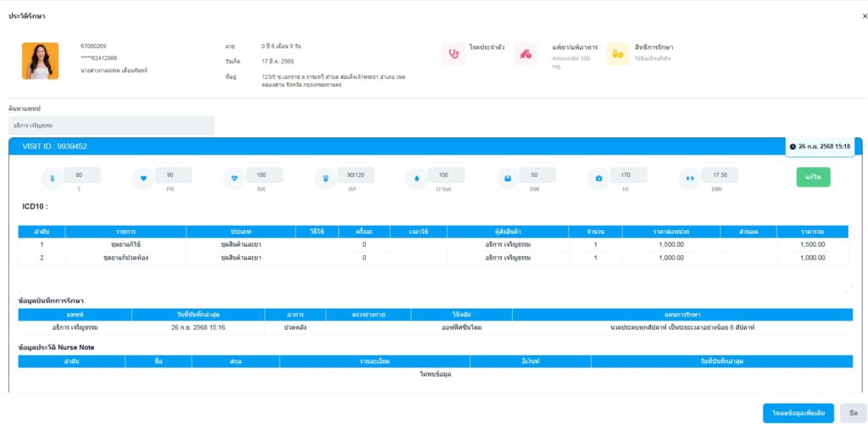Image resolution: width=868 pixels, height=424 pixels.
Task: Click the drug and food allergy icon
Action: (x=526, y=53)
